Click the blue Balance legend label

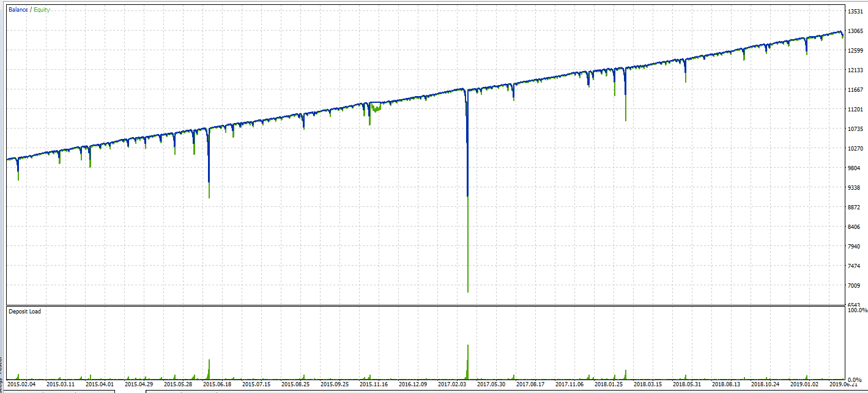[18, 10]
